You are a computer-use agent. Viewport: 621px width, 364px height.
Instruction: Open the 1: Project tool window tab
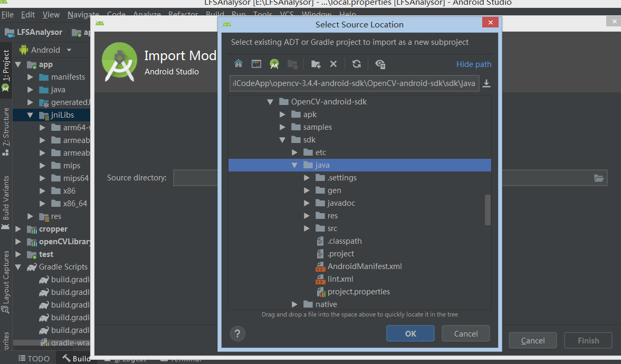pyautogui.click(x=6, y=71)
